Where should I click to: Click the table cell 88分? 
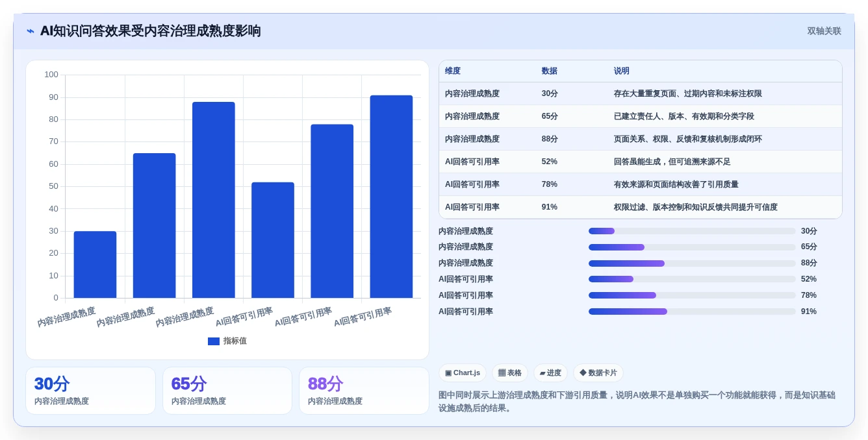click(x=550, y=140)
